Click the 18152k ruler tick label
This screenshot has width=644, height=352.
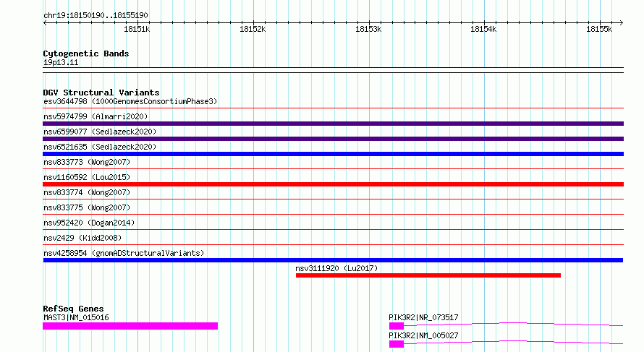click(253, 29)
